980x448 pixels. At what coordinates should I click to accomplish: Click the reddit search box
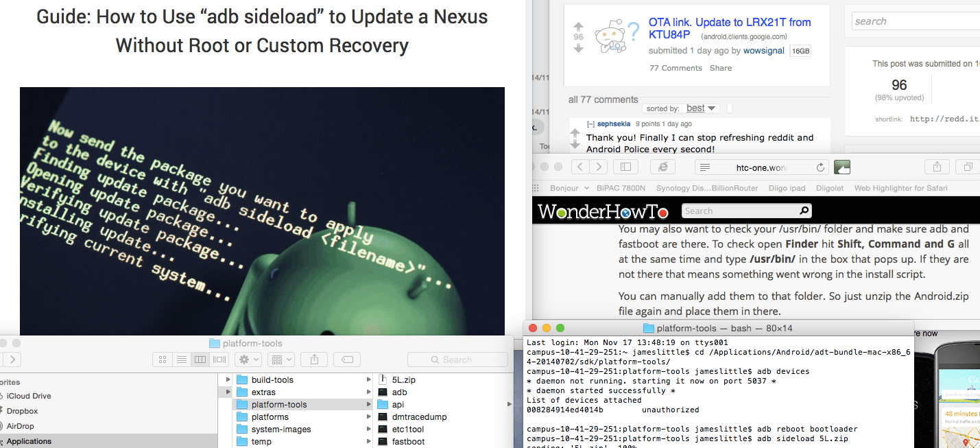[916, 21]
